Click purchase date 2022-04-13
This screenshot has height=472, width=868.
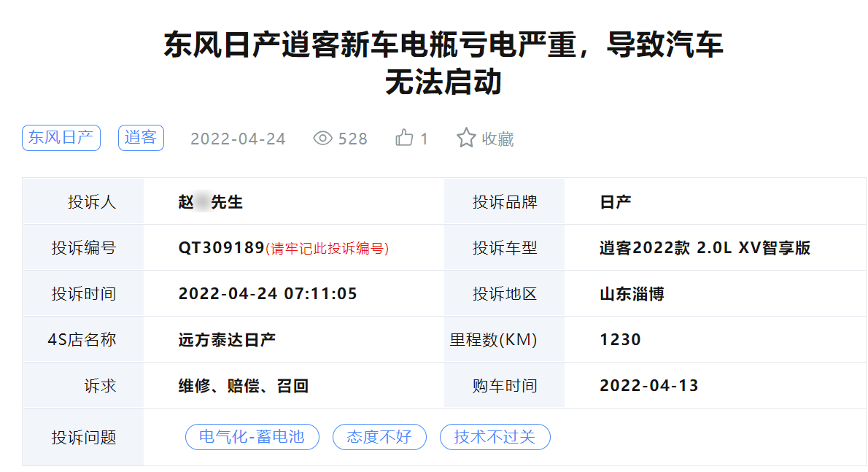tap(649, 386)
